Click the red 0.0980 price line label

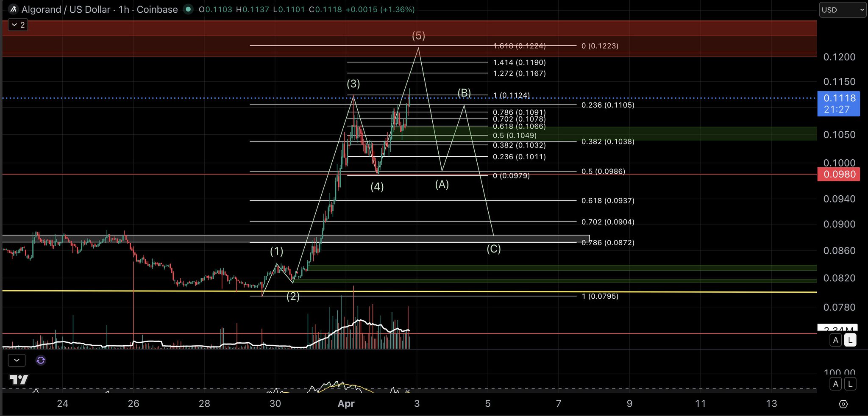pos(838,175)
